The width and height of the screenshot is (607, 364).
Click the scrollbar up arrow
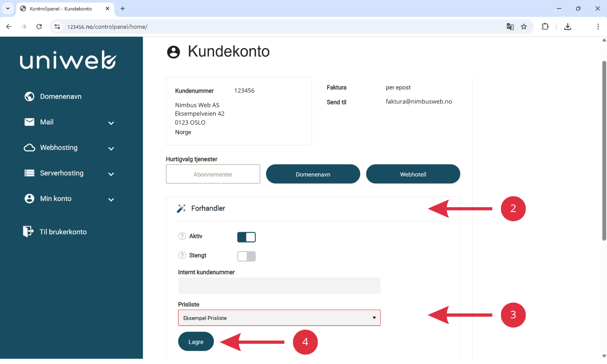tap(604, 40)
